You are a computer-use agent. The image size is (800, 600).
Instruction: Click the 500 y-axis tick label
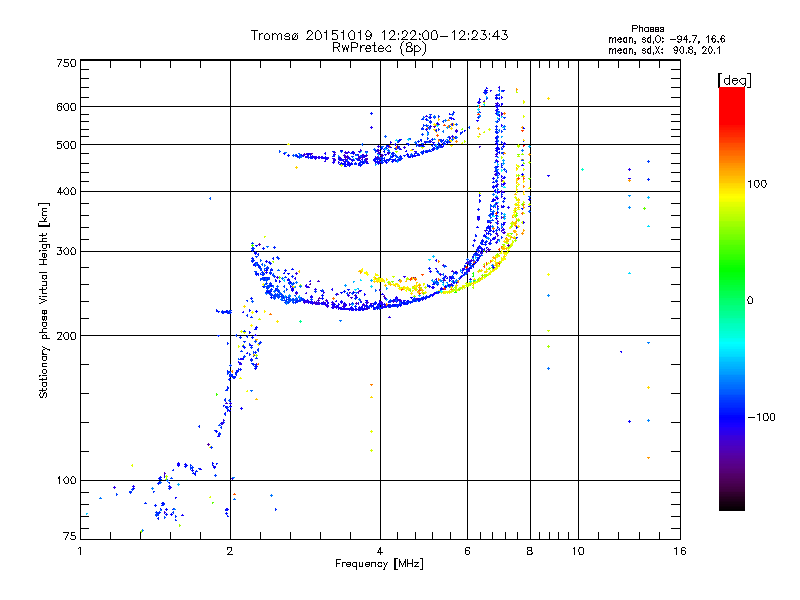[66, 145]
